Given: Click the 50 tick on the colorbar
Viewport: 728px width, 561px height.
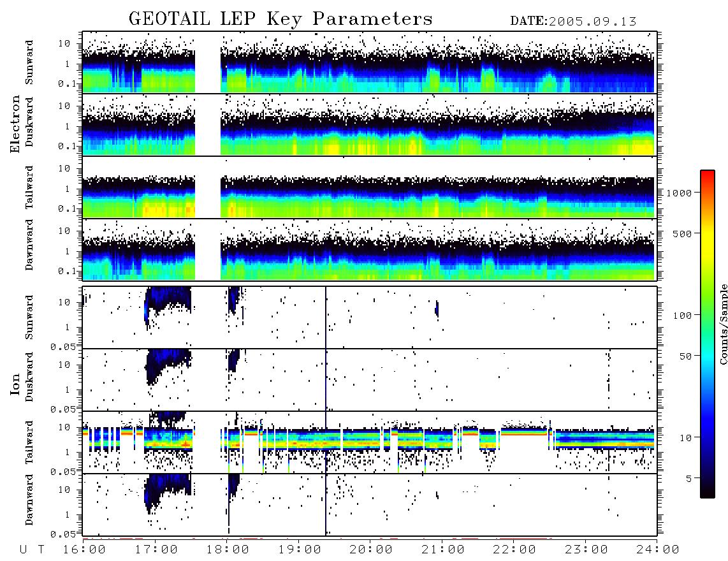Looking at the screenshot, I should tap(685, 356).
